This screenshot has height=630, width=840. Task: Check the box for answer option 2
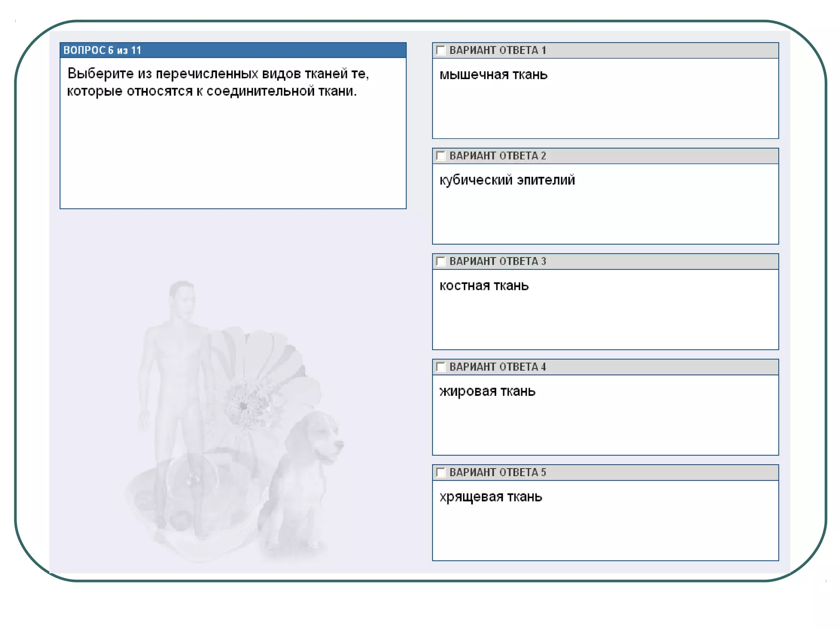[441, 156]
